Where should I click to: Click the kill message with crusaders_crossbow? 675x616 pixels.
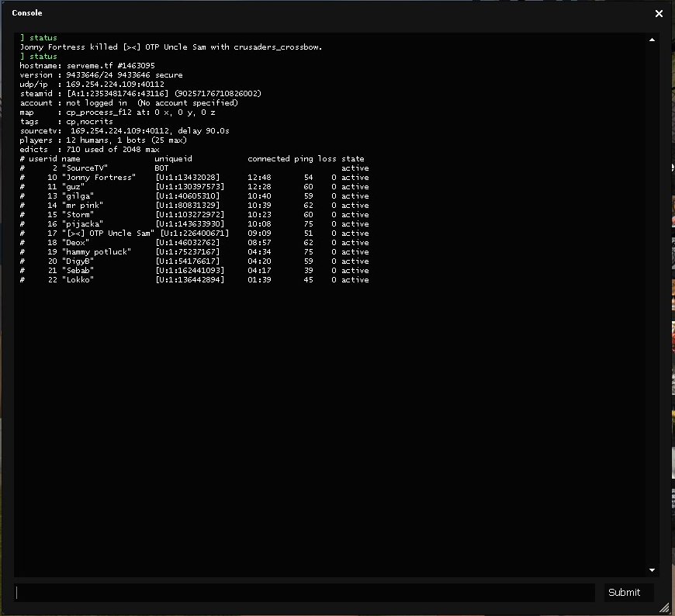171,47
